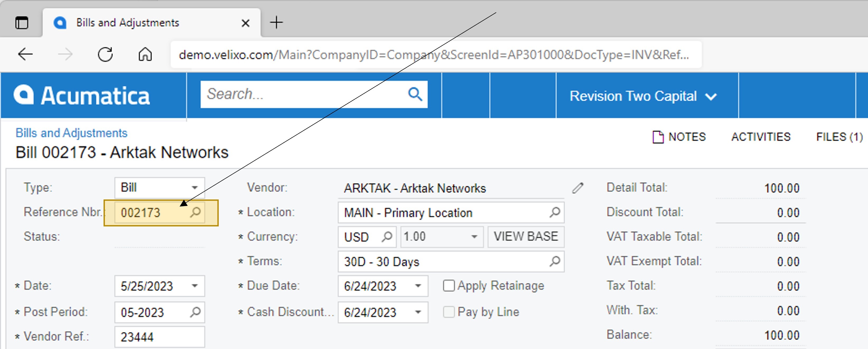The height and width of the screenshot is (349, 868).
Task: Expand the Revision Two Capital company menu
Action: pyautogui.click(x=643, y=96)
